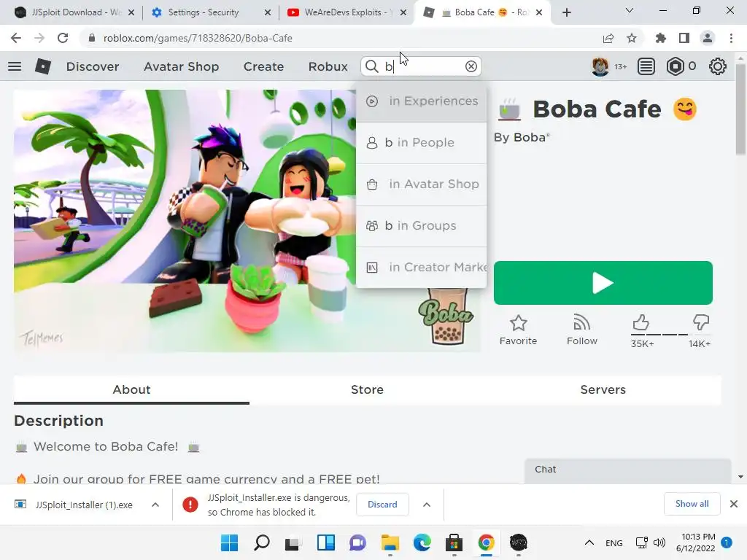Expand options for JJSploit_Installer (1).exe download
Image resolution: width=747 pixels, height=560 pixels.
pyautogui.click(x=155, y=505)
